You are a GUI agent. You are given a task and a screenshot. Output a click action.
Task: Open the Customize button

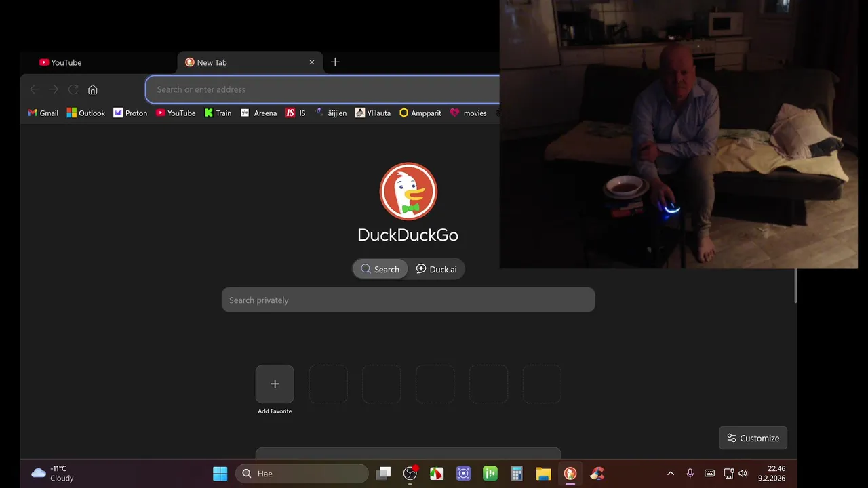(753, 438)
